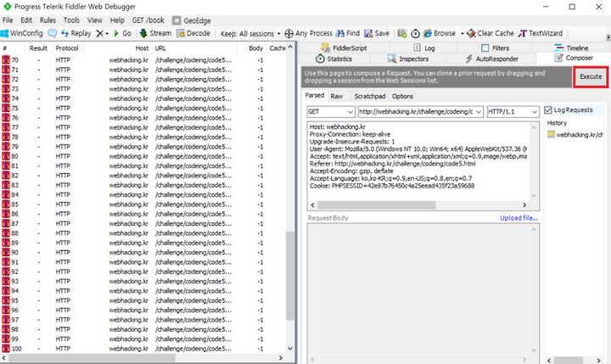Viewport: 611px width, 364px height.
Task: Open the AutoResponder tab
Action: coord(491,59)
